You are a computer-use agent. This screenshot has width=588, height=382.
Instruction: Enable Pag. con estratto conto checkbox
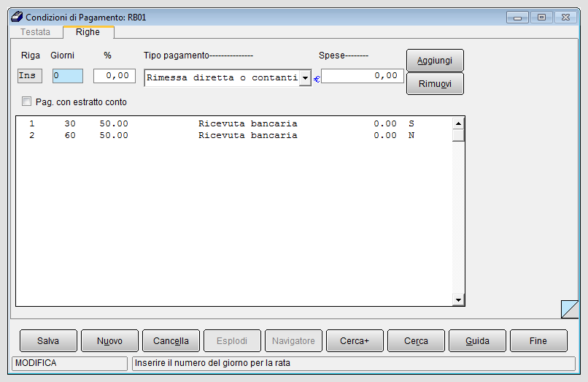(x=26, y=102)
